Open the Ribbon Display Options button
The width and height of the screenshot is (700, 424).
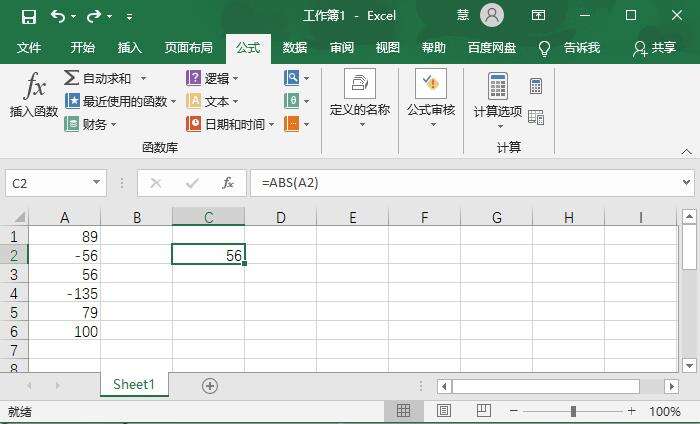tap(538, 16)
